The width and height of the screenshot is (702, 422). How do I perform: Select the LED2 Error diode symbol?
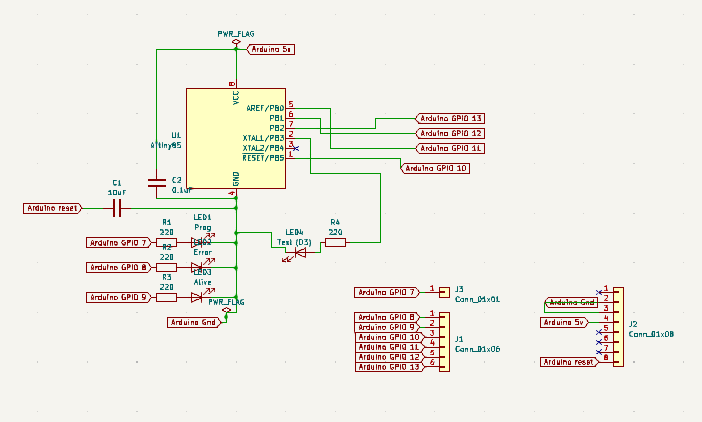tap(198, 267)
